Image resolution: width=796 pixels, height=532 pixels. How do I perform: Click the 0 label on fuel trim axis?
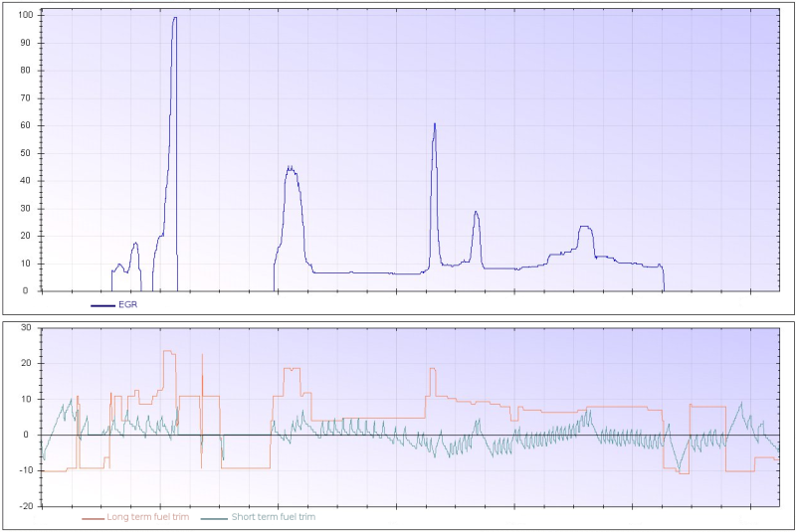(x=26, y=435)
